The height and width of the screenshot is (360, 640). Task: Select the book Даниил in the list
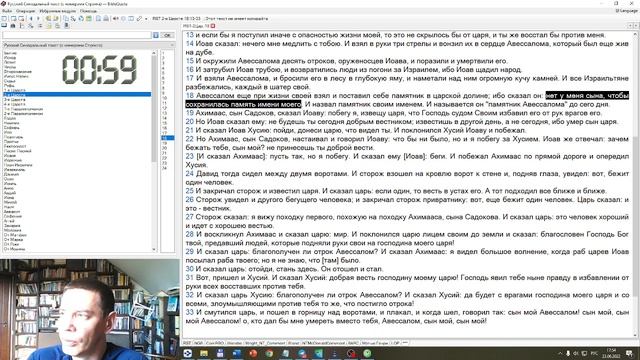[x=11, y=174]
